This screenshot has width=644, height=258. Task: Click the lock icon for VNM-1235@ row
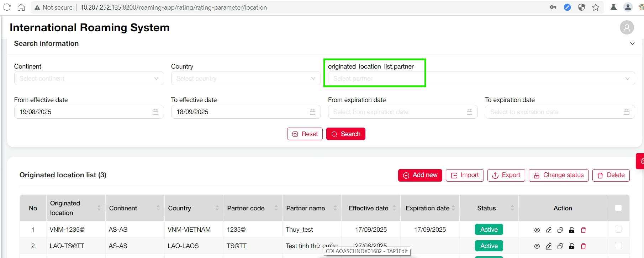(x=572, y=230)
